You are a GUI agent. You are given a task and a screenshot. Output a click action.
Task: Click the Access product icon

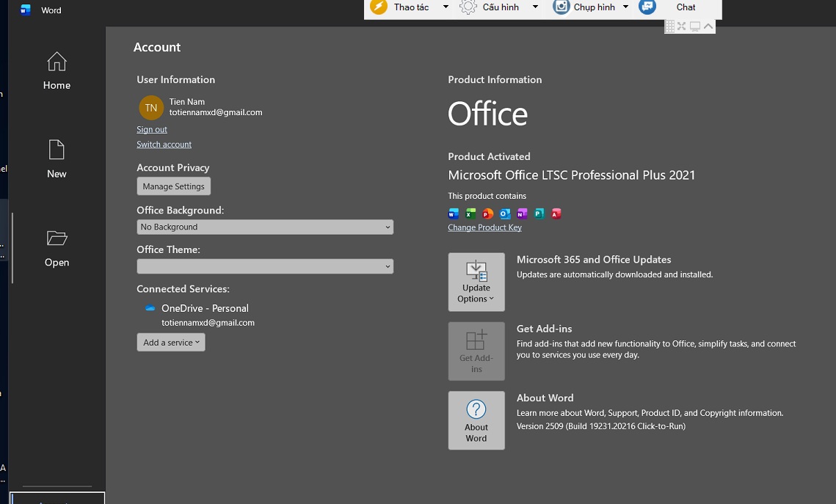556,213
